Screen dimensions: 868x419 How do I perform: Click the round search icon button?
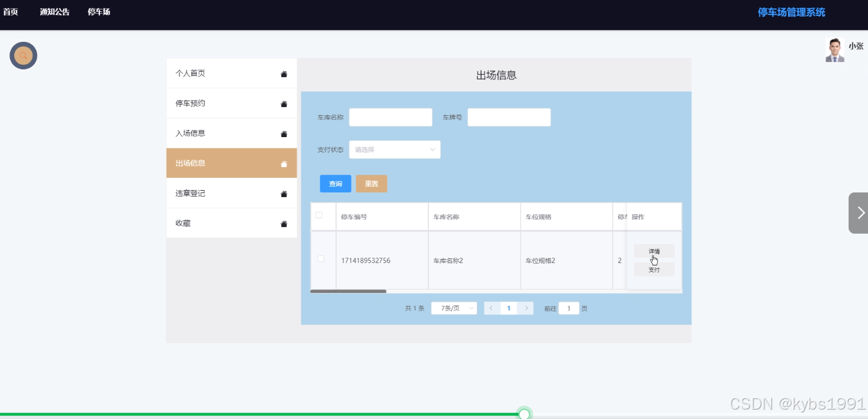pos(24,56)
